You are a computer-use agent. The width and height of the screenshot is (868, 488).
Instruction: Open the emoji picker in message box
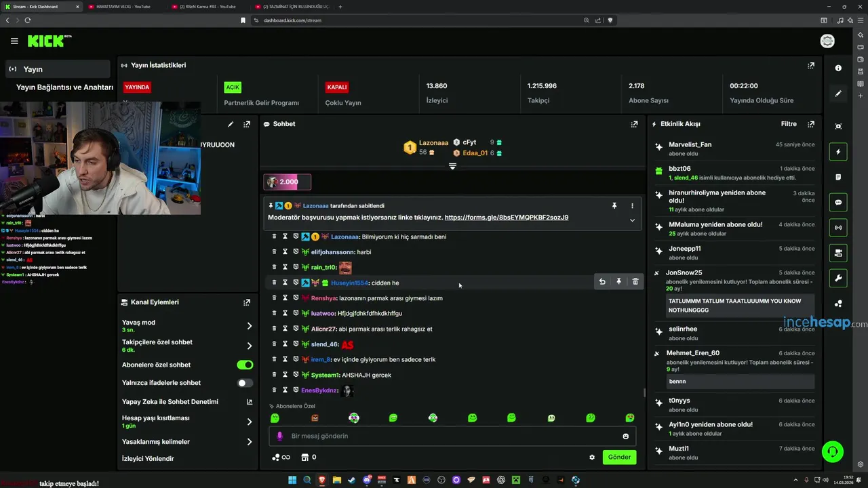coord(625,436)
